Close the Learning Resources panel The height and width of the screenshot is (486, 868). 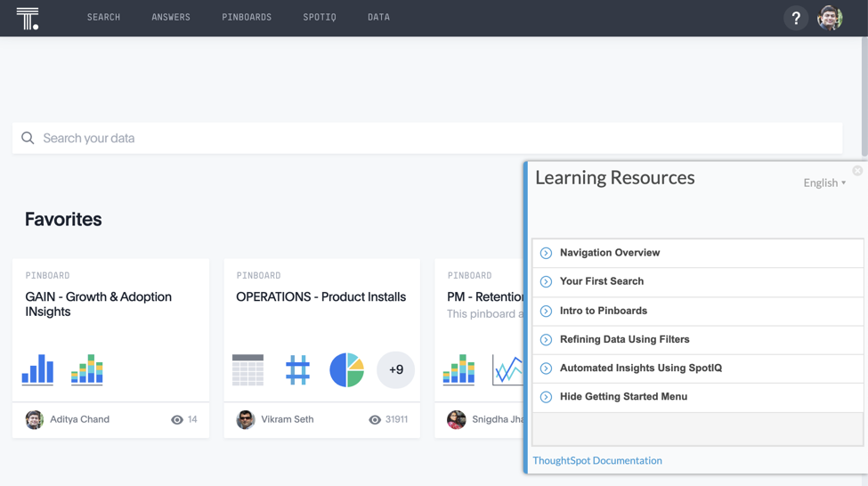point(857,171)
